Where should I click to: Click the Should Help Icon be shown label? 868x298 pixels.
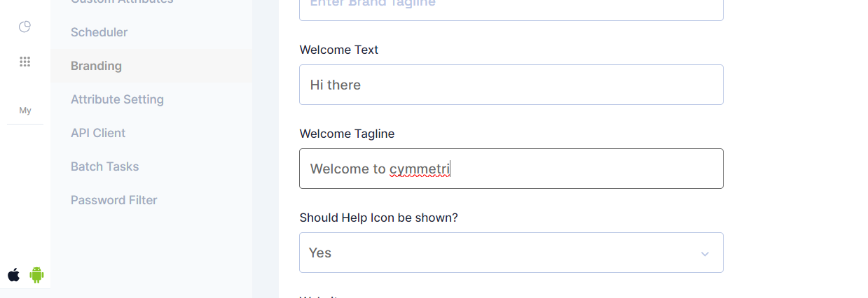(x=378, y=218)
